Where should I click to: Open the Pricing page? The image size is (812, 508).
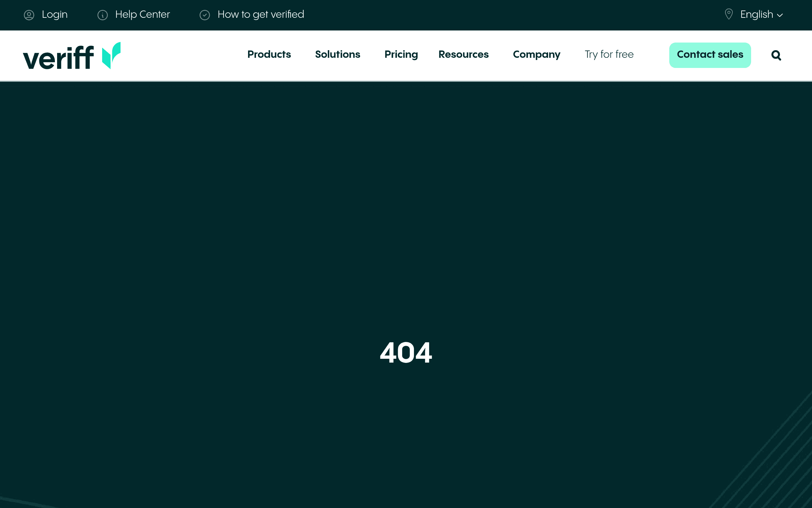(401, 55)
